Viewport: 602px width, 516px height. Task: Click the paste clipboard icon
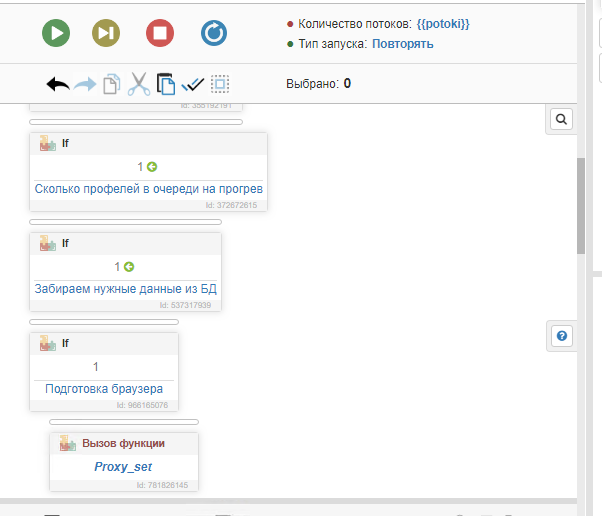coord(166,85)
